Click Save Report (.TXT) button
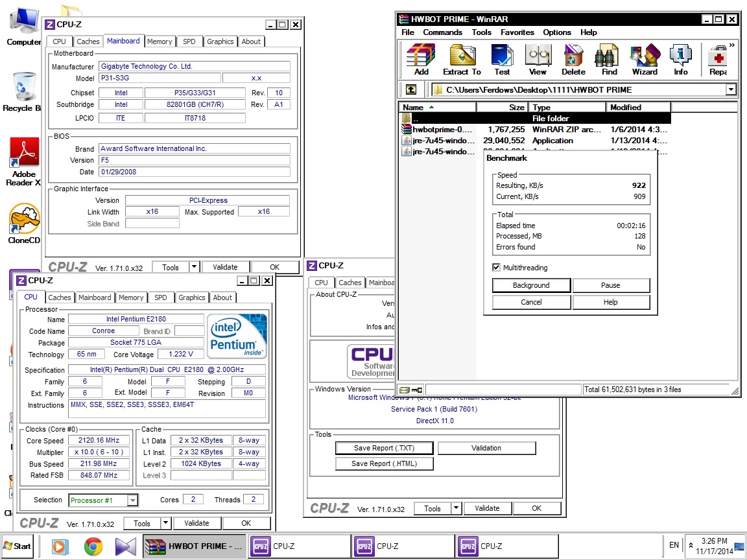The image size is (747, 560). pos(384,448)
